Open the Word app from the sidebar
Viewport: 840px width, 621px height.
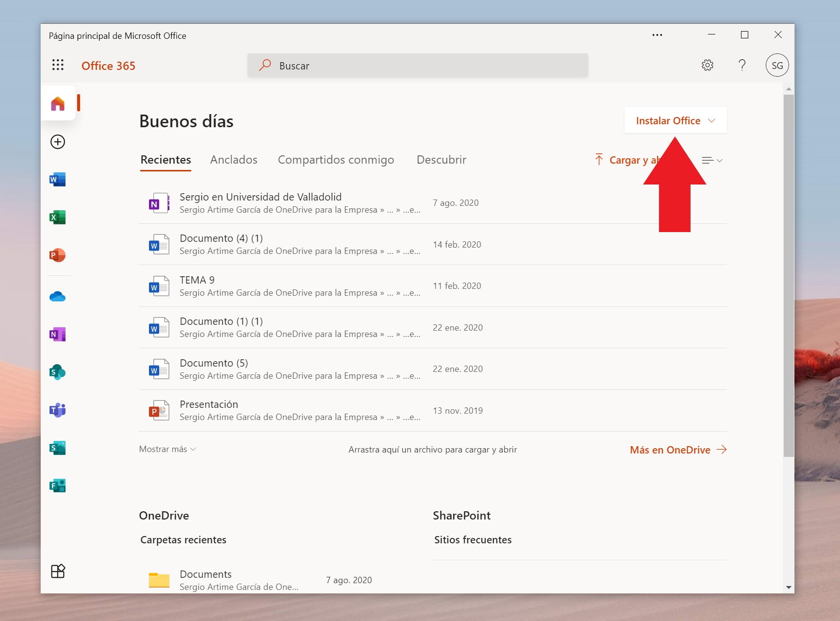(x=58, y=179)
